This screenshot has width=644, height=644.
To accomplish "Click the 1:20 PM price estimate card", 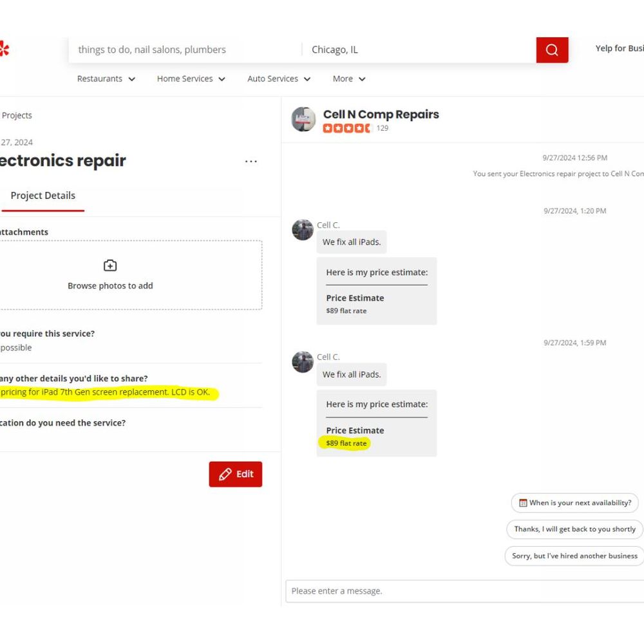I will (377, 291).
